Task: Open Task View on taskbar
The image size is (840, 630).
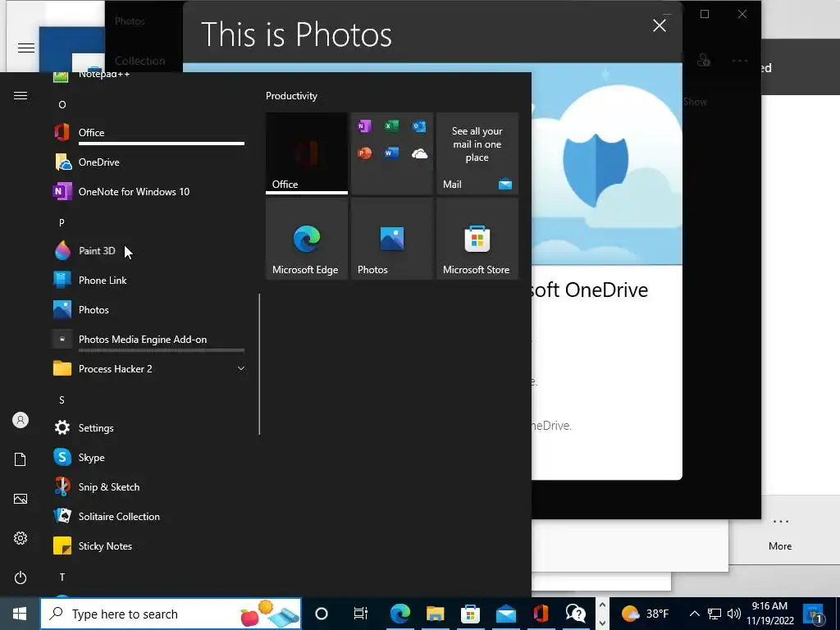Action: pyautogui.click(x=361, y=614)
